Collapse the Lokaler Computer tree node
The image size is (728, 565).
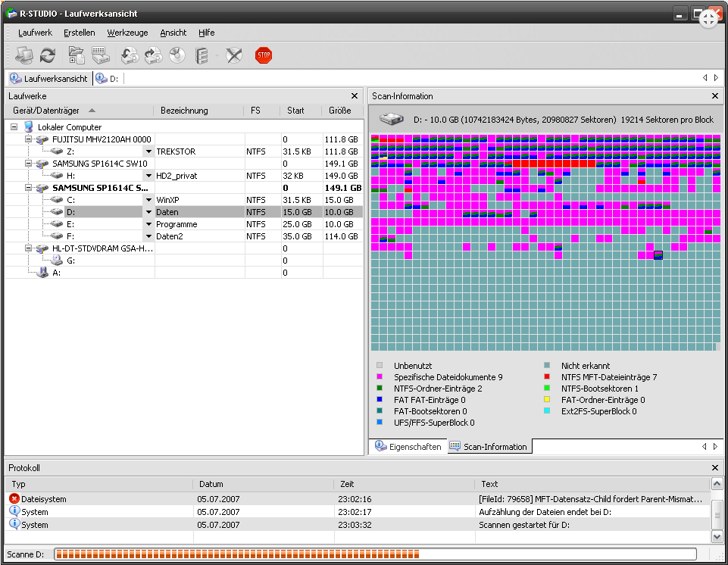(x=14, y=127)
